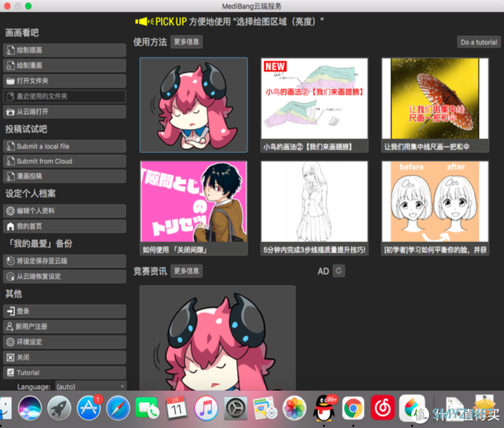Click 新用户注册 new user registration
This screenshot has height=428, width=504.
[64, 326]
